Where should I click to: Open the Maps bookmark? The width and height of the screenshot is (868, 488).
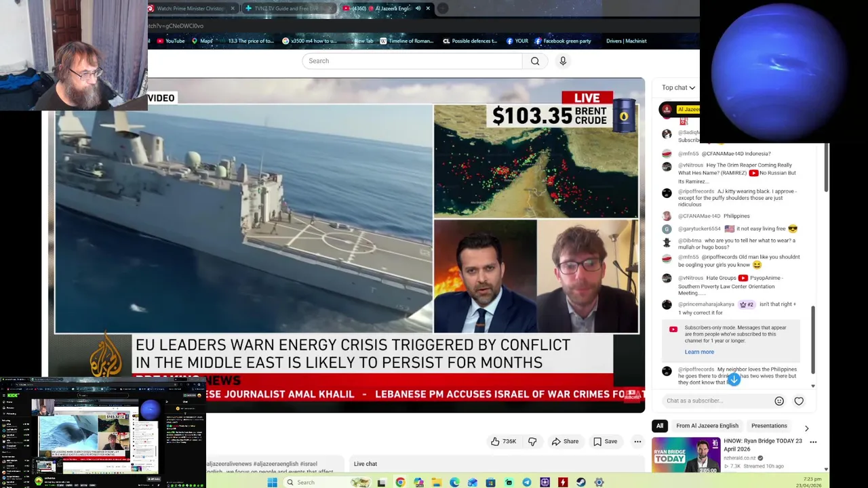[202, 41]
